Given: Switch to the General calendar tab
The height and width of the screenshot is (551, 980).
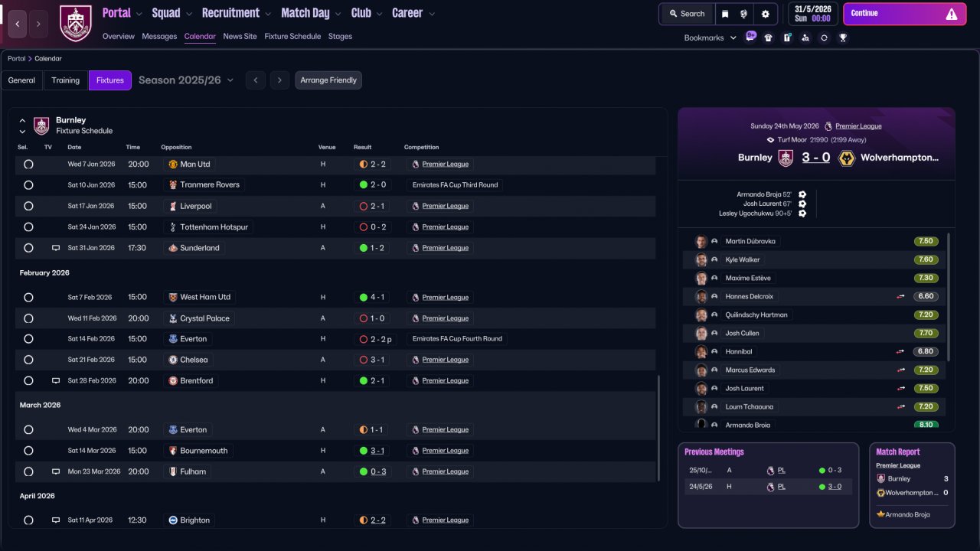Looking at the screenshot, I should [21, 80].
